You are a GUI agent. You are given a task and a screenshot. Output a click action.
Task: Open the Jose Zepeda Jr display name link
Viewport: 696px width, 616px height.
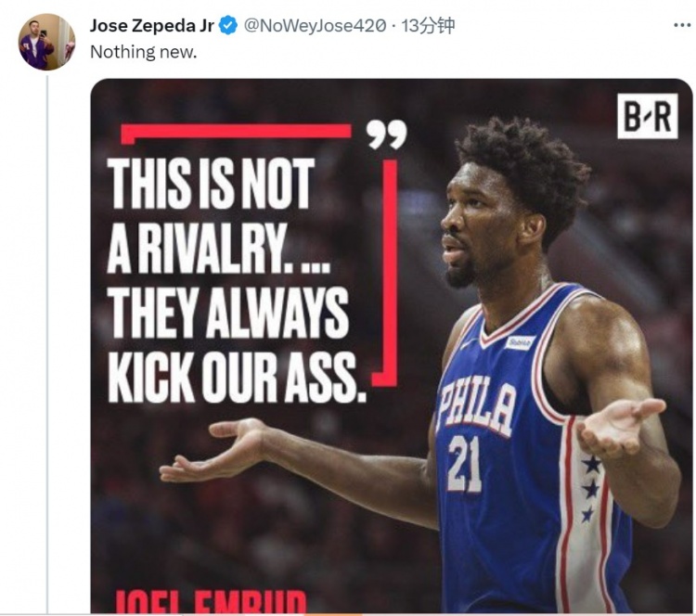[152, 26]
